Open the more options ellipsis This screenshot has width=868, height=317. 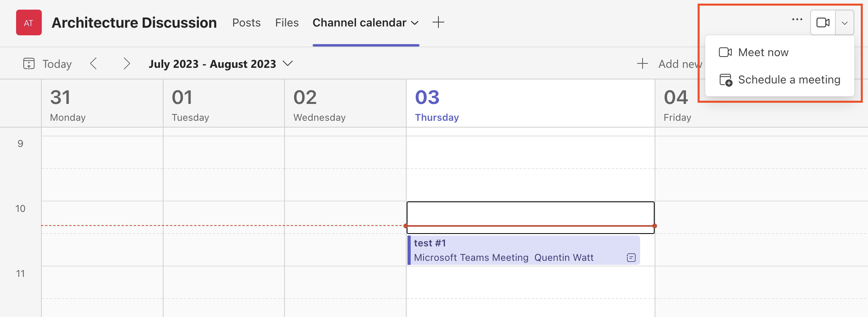(x=797, y=20)
